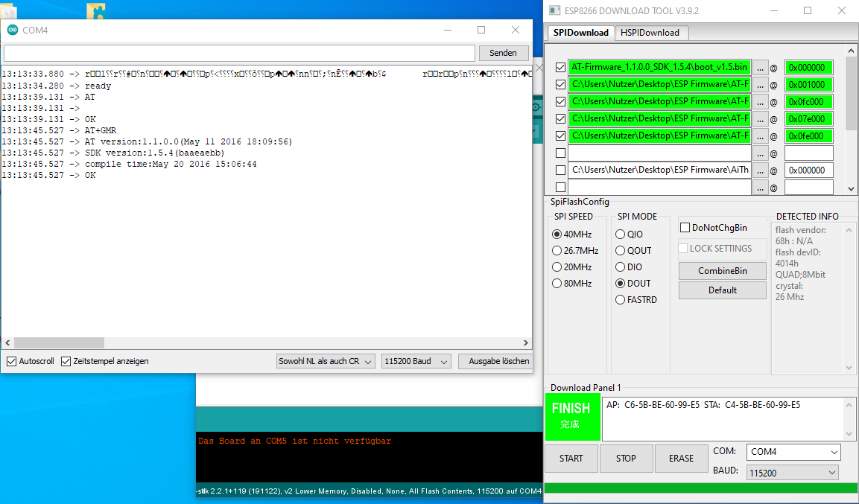
Task: Click the 'SDK version:1.5.4' output line
Action: (x=154, y=153)
